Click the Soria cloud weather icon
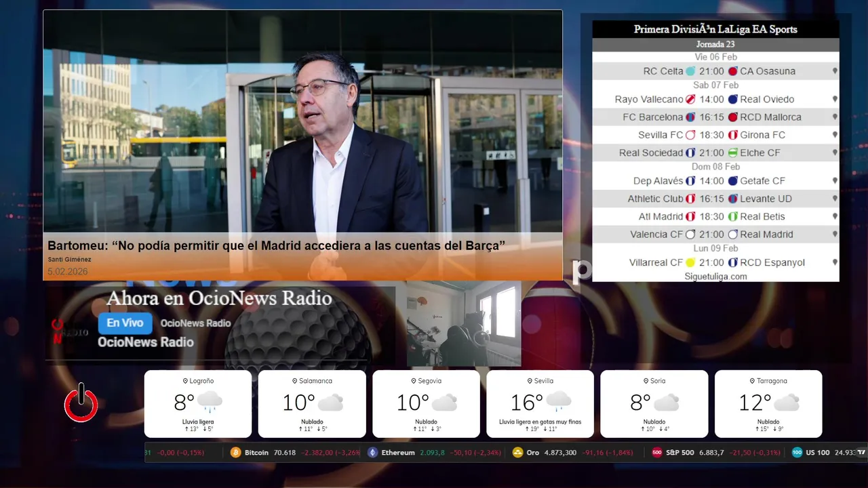868x488 pixels. pos(666,403)
